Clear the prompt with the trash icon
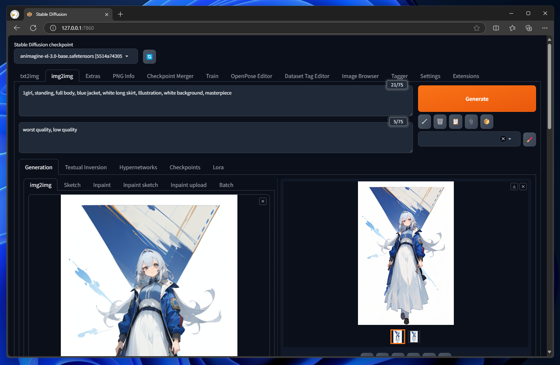Image resolution: width=560 pixels, height=365 pixels. coord(440,122)
